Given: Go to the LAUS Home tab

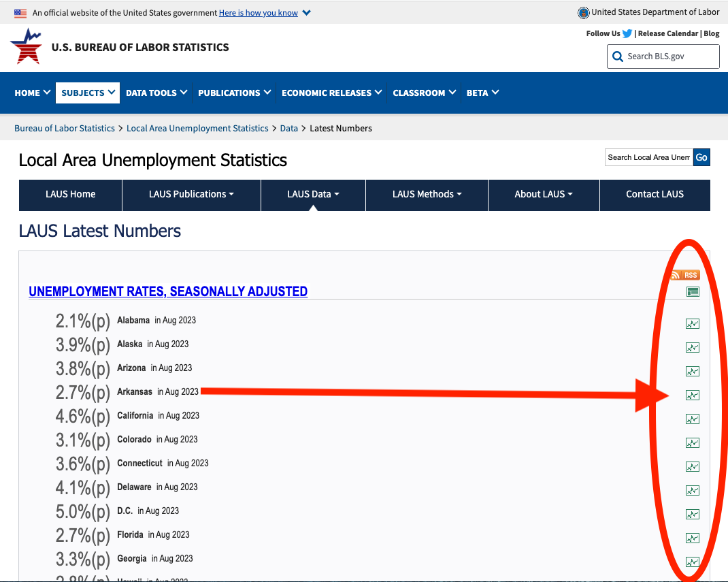Looking at the screenshot, I should point(70,195).
